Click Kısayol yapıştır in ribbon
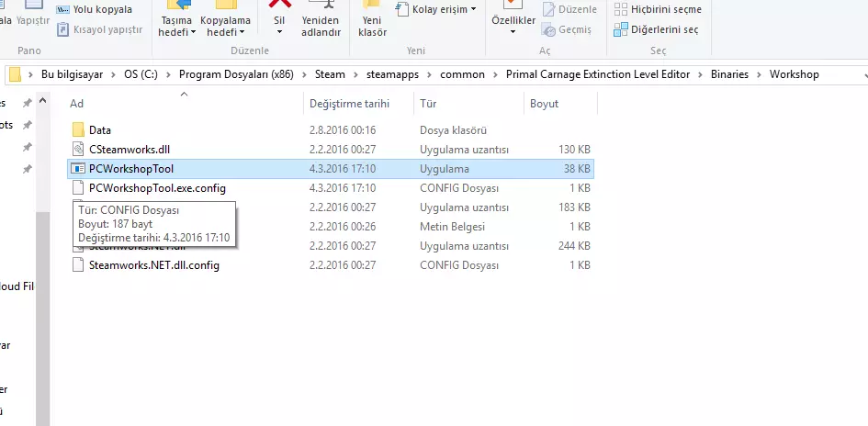The height and width of the screenshot is (426, 868). tap(100, 29)
